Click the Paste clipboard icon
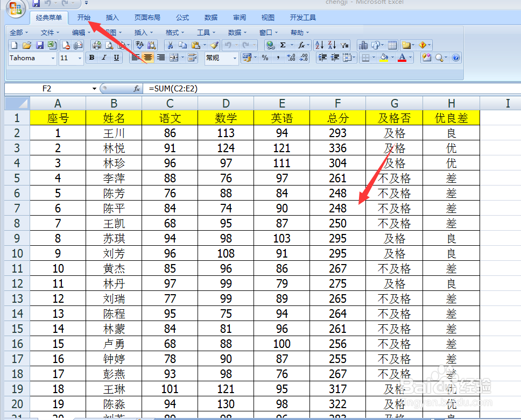The height and width of the screenshot is (420, 521). 196,45
